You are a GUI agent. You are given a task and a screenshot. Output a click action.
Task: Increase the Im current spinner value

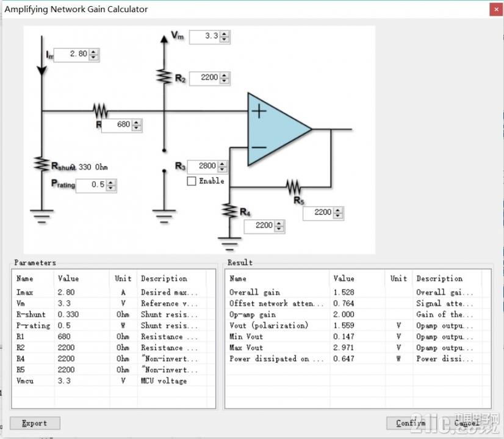(93, 52)
